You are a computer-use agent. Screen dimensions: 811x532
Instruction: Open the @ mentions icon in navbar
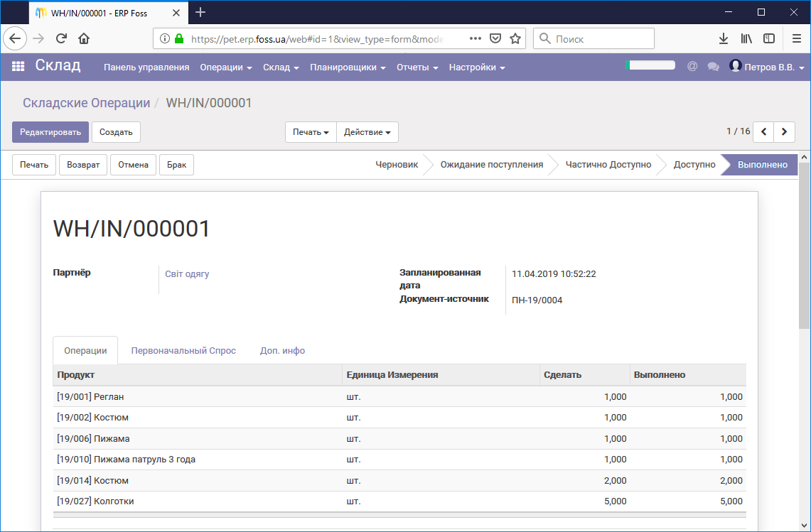(692, 67)
